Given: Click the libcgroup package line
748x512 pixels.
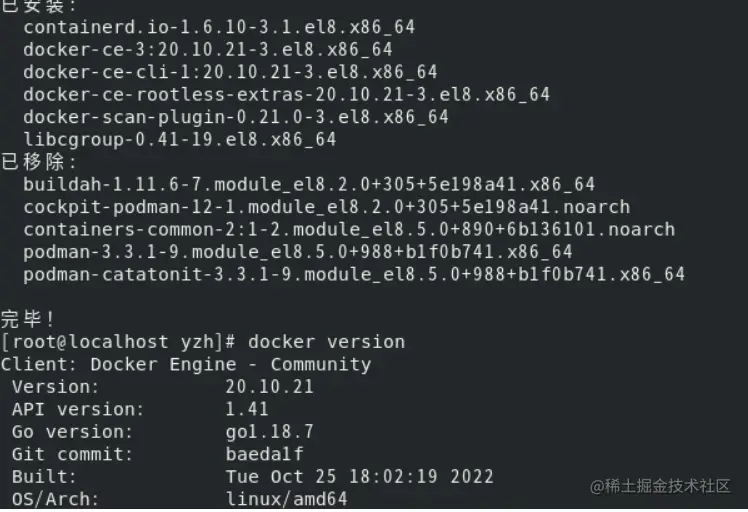Looking at the screenshot, I should click(x=179, y=139).
